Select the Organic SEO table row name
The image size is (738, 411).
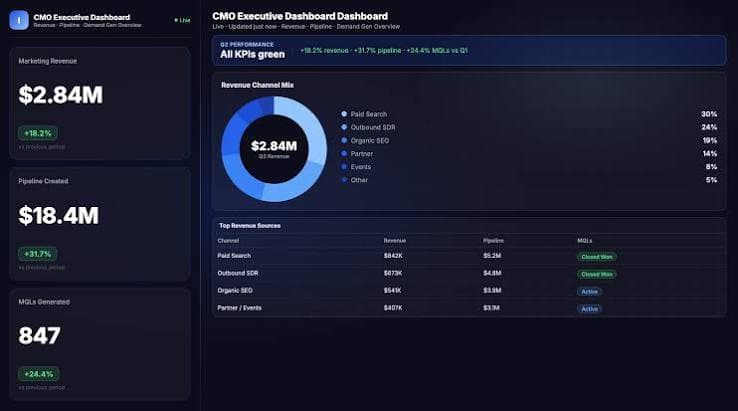[x=235, y=290]
